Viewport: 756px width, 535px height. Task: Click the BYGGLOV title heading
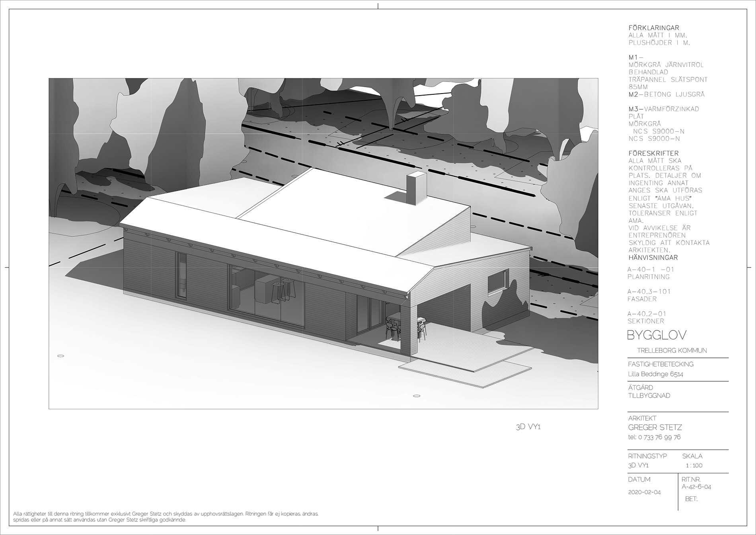pyautogui.click(x=657, y=336)
